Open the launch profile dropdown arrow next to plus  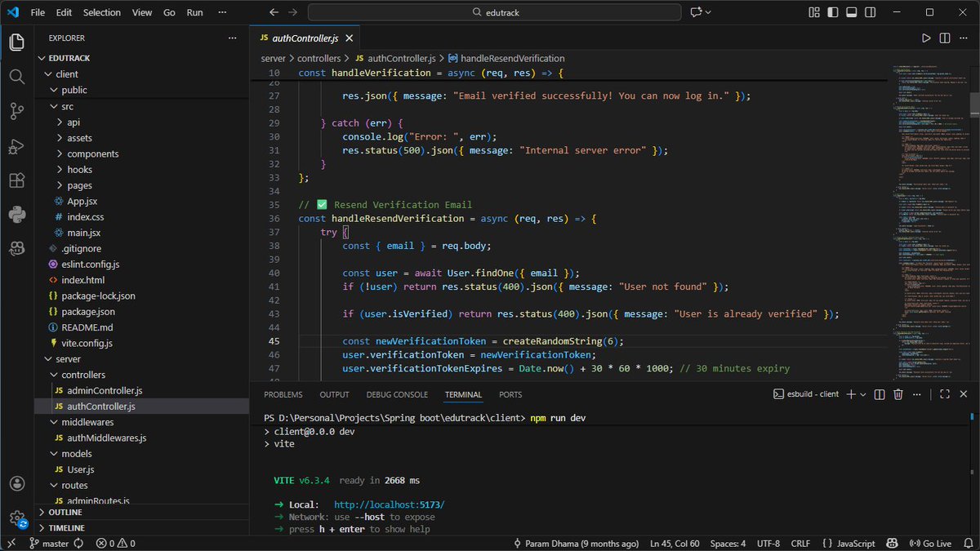[863, 394]
